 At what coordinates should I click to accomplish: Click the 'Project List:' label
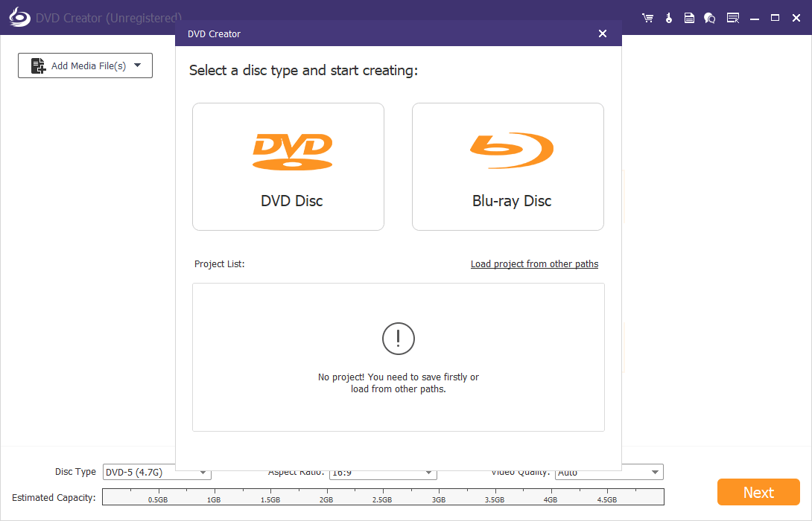(220, 264)
